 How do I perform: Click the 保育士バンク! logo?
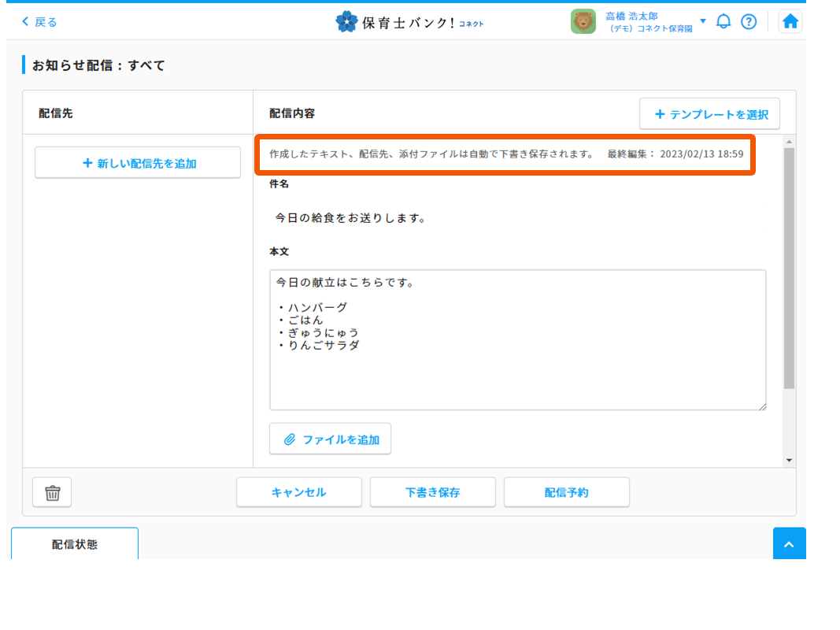click(410, 22)
